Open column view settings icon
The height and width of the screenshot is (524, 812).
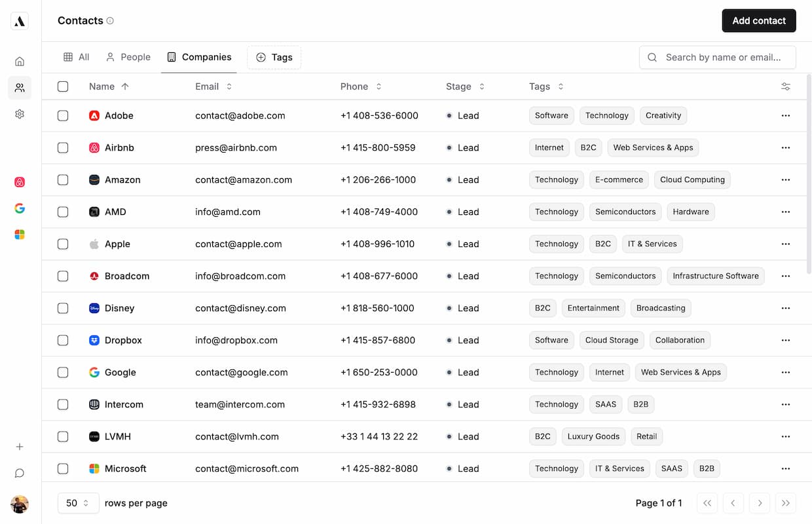[786, 86]
